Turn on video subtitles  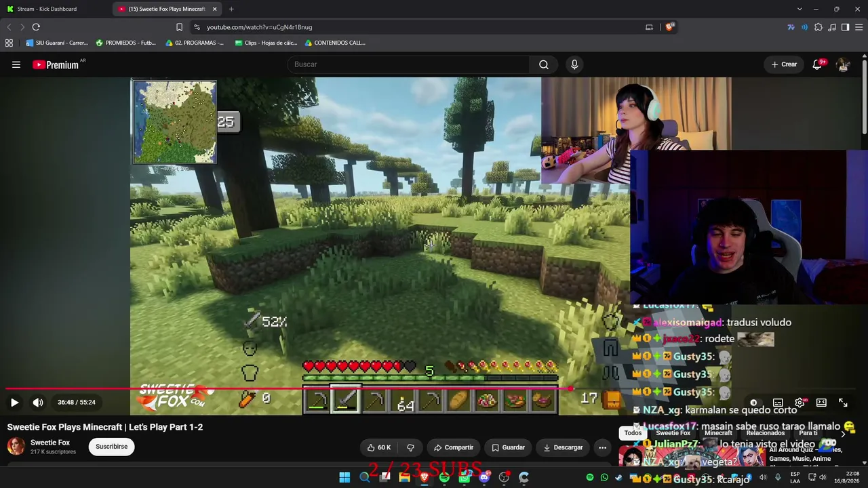(778, 403)
